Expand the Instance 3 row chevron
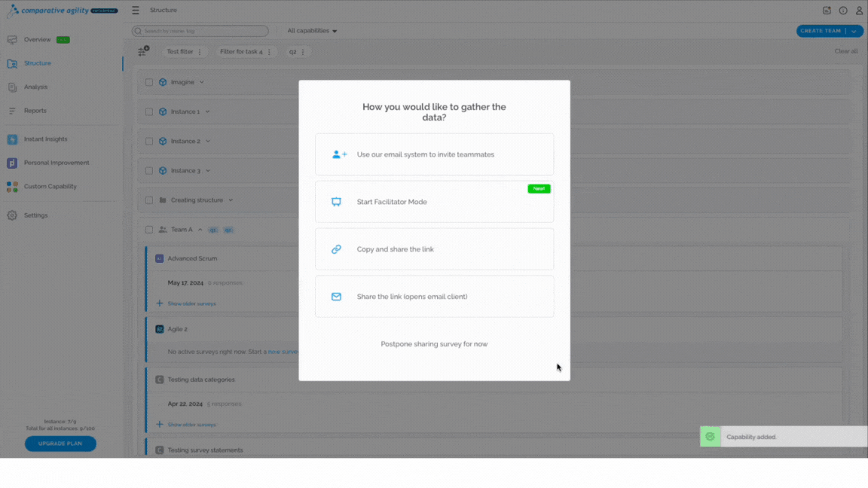Screen dimensions: 868x488 point(208,171)
